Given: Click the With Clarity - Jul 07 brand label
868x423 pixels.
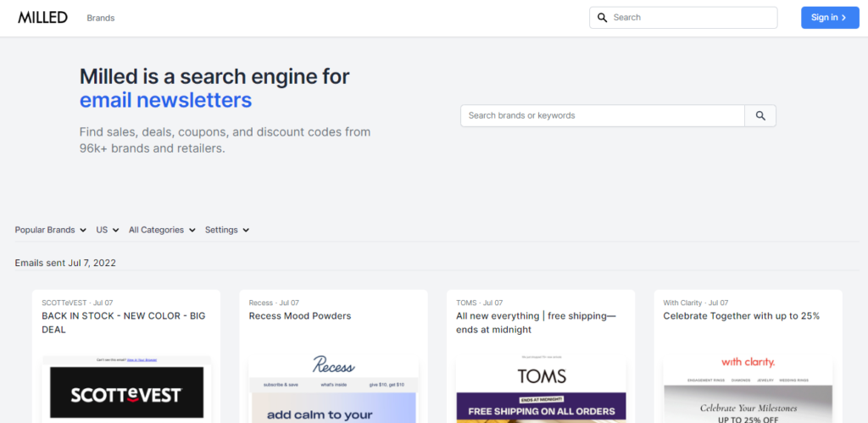Looking at the screenshot, I should [696, 303].
